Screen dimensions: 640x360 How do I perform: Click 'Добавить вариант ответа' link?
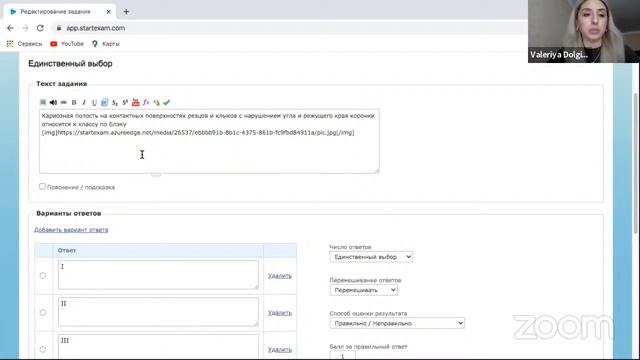[x=71, y=230]
